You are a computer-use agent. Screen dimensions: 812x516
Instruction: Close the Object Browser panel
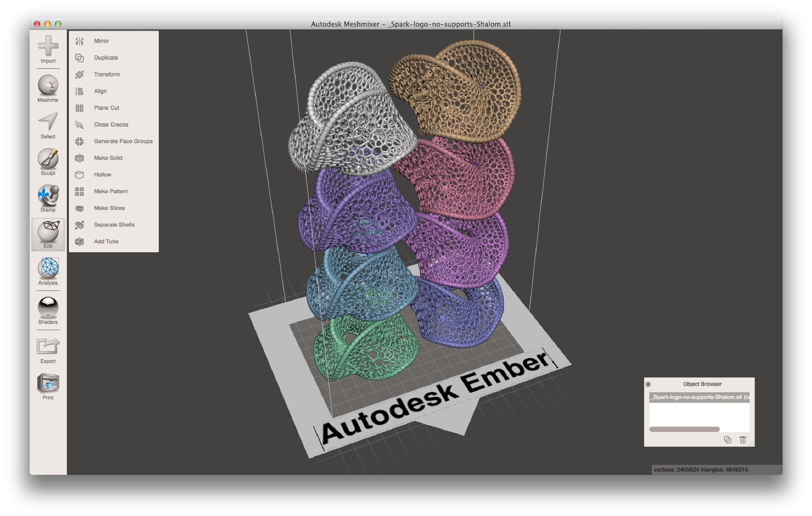[x=648, y=384]
